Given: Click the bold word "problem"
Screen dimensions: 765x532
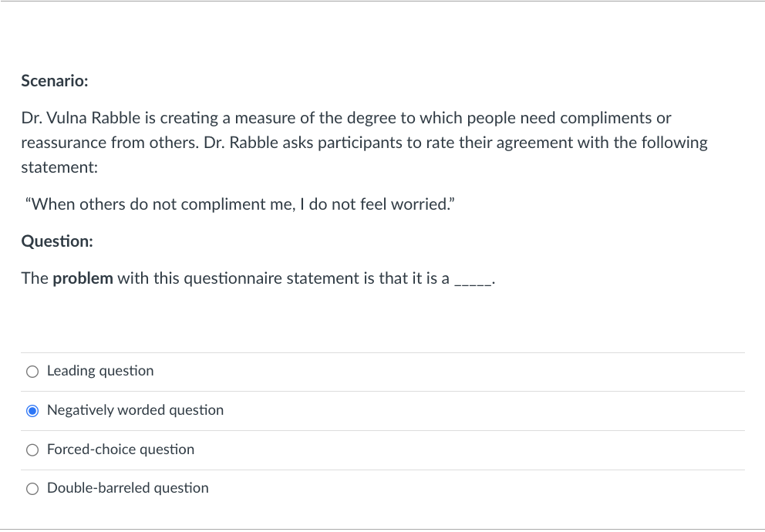Looking at the screenshot, I should click(x=83, y=278).
